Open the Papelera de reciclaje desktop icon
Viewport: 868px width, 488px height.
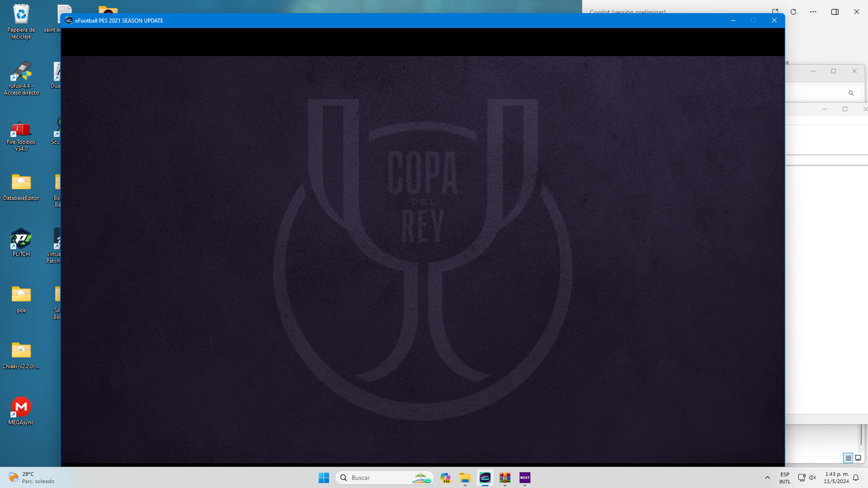(21, 22)
